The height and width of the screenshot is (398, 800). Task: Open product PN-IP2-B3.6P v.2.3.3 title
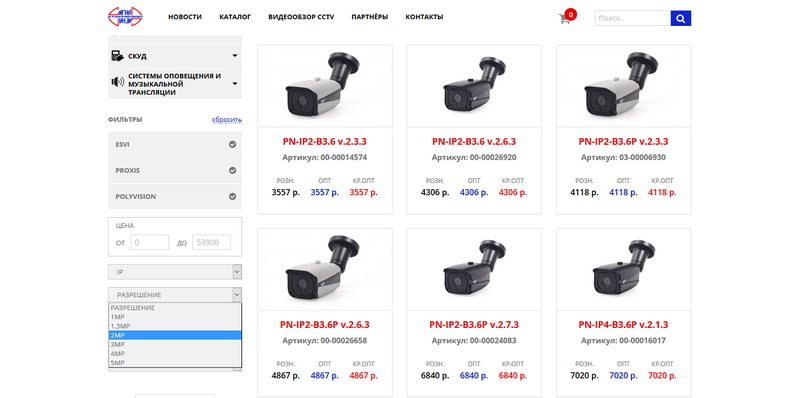[623, 142]
